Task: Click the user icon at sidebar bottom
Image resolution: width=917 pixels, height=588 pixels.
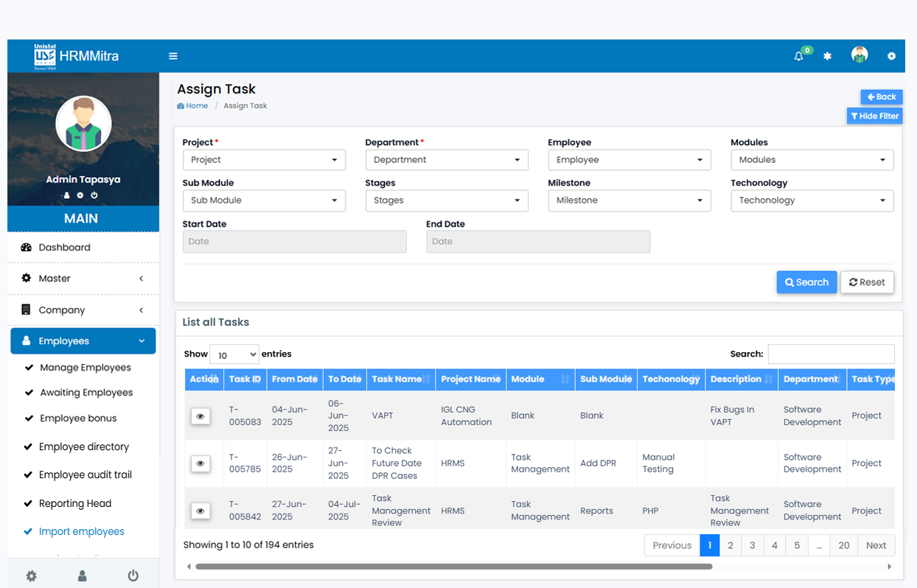Action: (83, 575)
